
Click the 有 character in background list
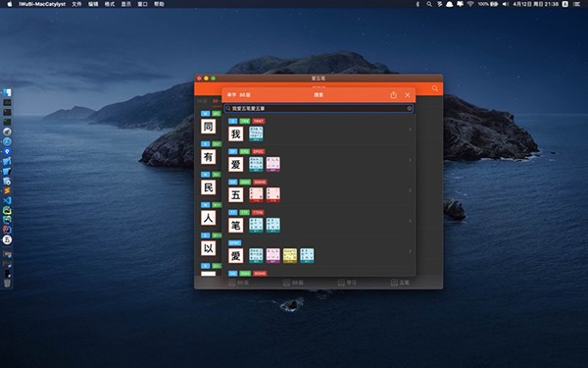click(209, 157)
